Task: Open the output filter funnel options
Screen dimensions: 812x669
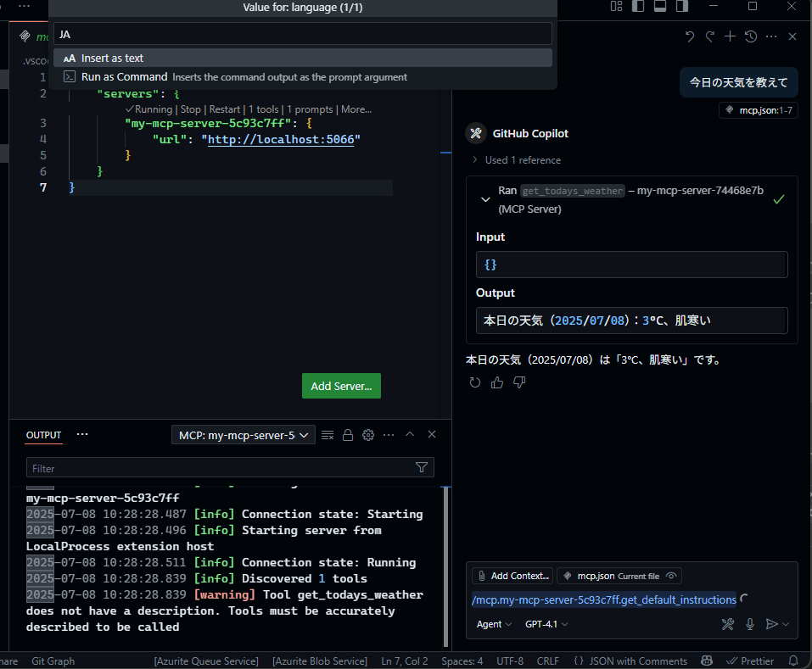Action: tap(422, 468)
